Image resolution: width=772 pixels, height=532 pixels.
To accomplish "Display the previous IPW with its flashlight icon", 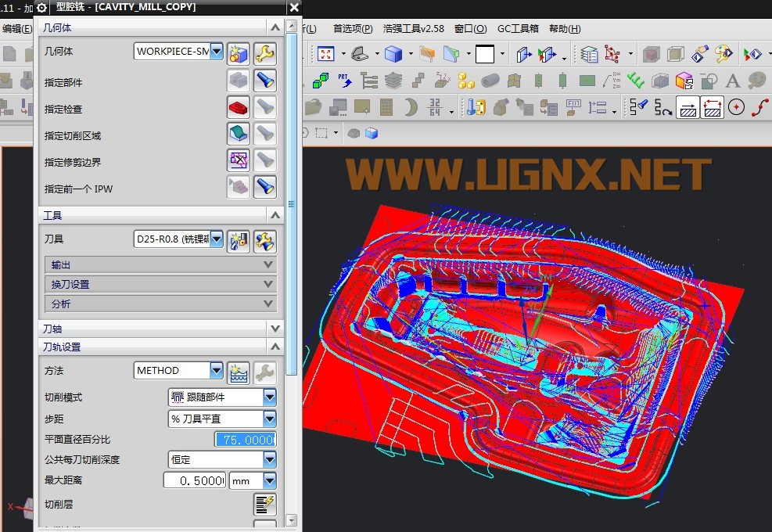I will (x=265, y=187).
